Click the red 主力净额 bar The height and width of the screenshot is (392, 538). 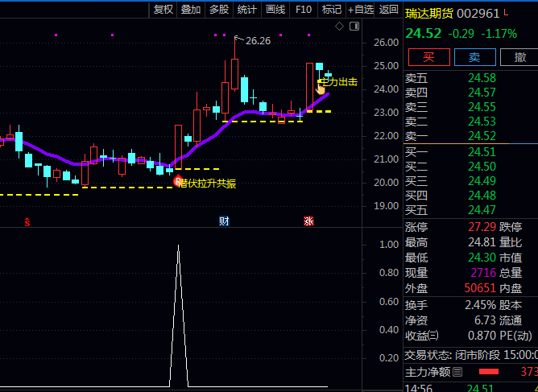pyautogui.click(x=489, y=372)
